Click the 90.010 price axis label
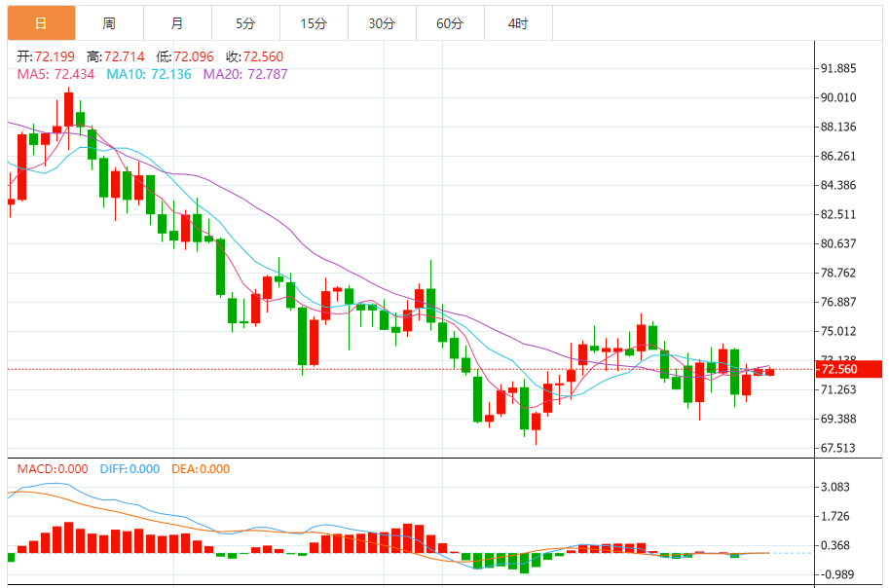Screen dimensions: 889x588 click(838, 97)
